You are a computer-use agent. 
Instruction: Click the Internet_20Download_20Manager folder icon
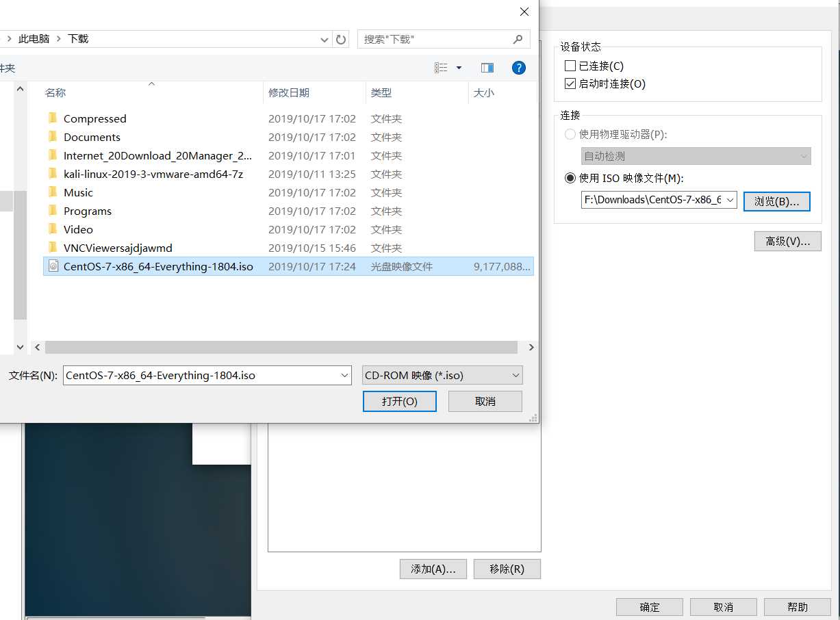pos(53,155)
